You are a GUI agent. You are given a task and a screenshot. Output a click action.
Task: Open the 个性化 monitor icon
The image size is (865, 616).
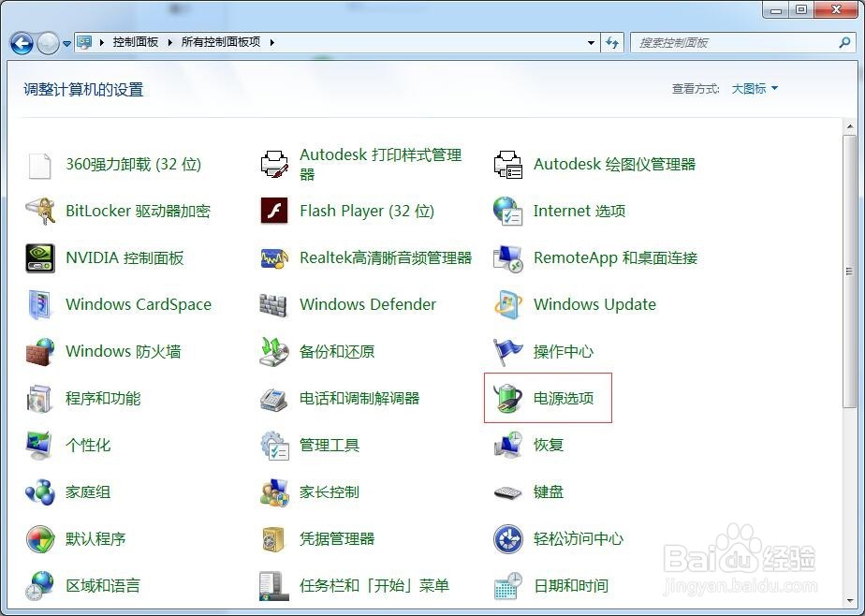pos(39,446)
